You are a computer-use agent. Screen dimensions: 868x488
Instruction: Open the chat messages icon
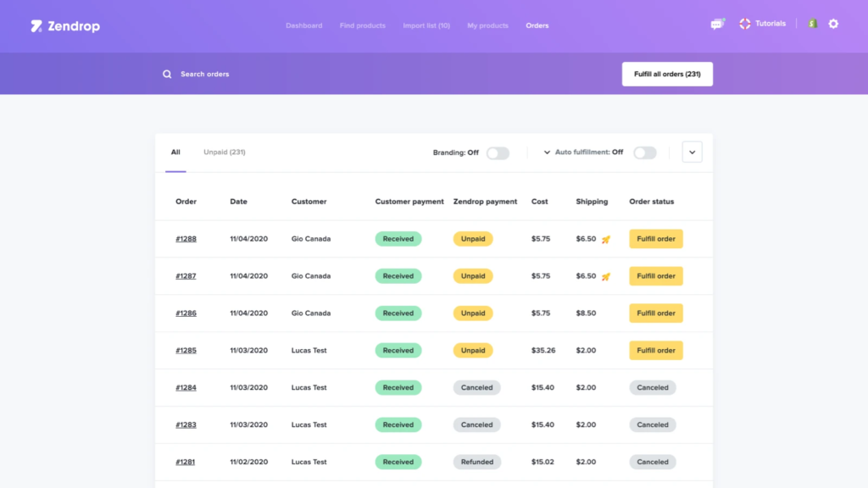(716, 24)
